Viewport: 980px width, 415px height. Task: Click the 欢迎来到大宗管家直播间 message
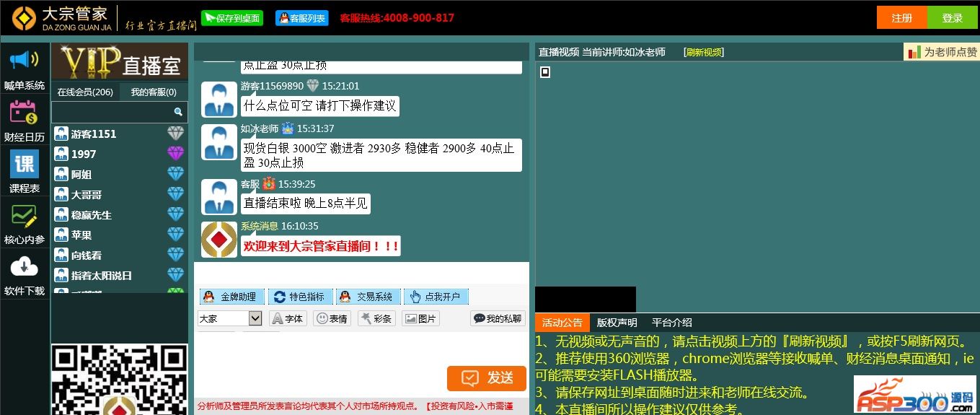click(321, 245)
